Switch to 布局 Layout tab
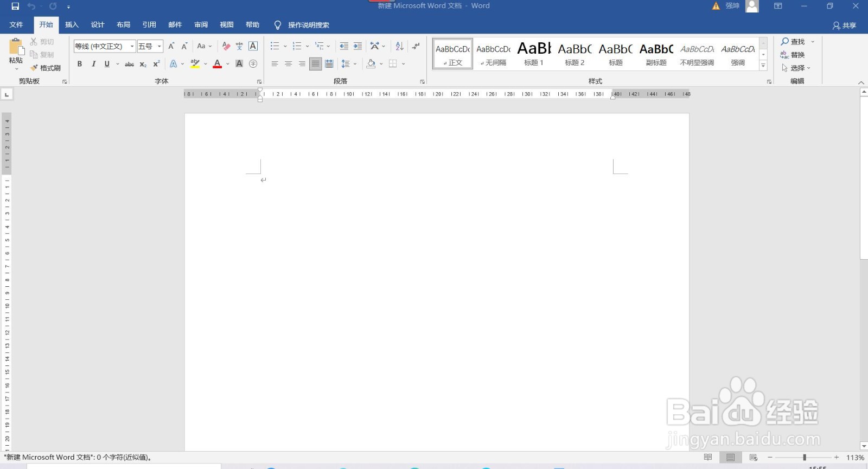Screen dimensions: 868x469 (123, 25)
